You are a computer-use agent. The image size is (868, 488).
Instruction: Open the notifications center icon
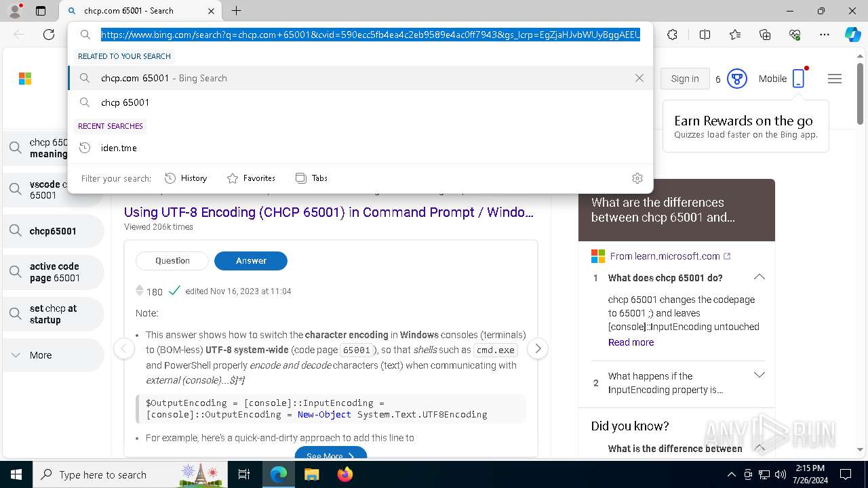coord(846,474)
